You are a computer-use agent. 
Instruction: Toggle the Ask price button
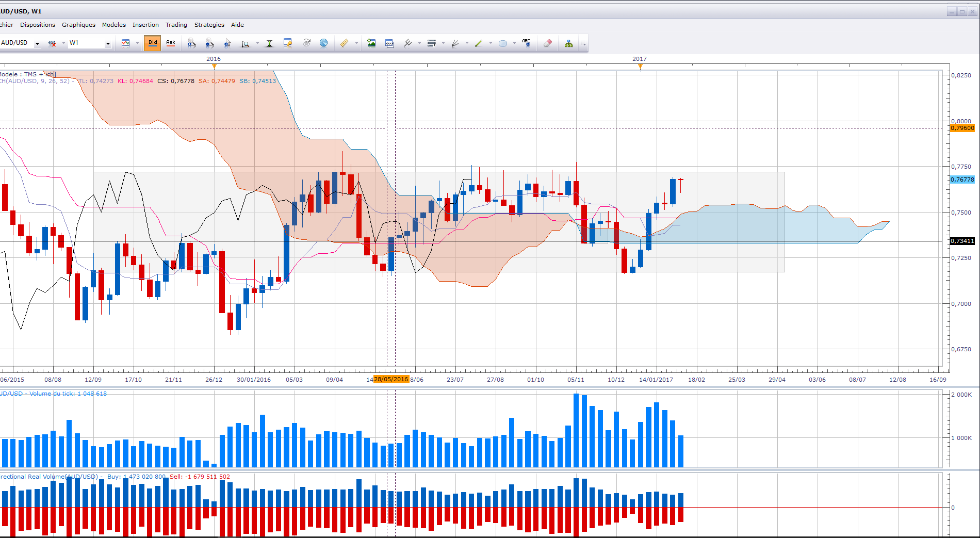(171, 43)
